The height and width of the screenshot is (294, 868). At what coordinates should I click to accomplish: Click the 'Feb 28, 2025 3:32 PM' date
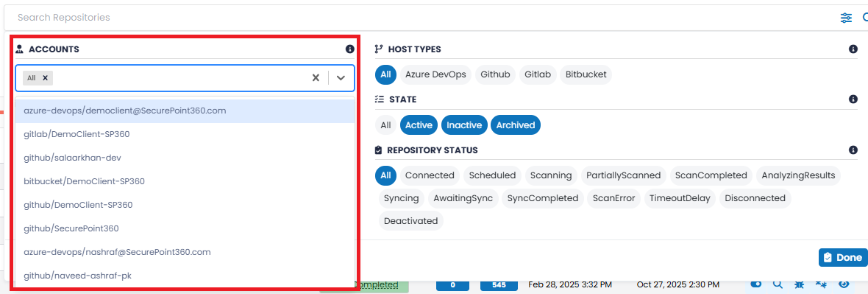570,285
